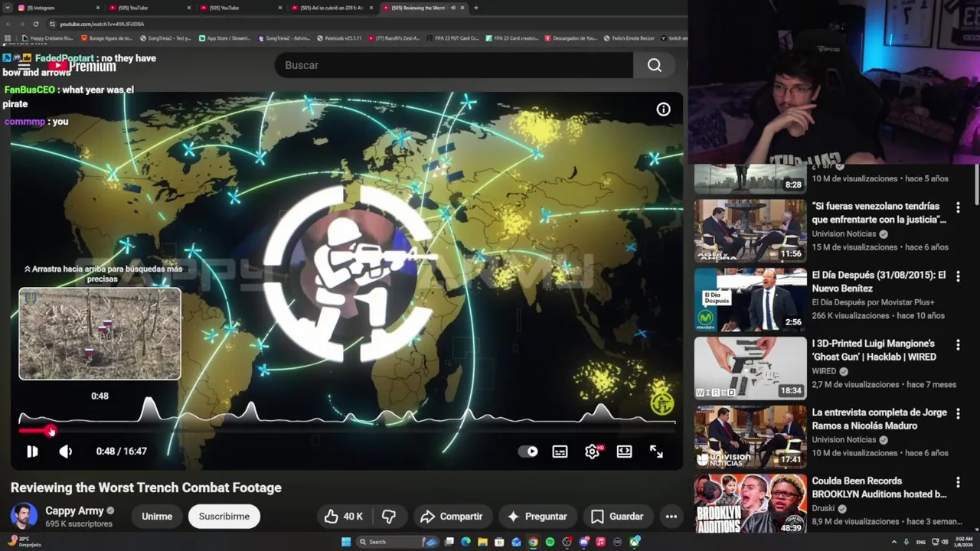This screenshot has height=551, width=980.
Task: Toggle subtitles/captions button
Action: click(x=560, y=452)
